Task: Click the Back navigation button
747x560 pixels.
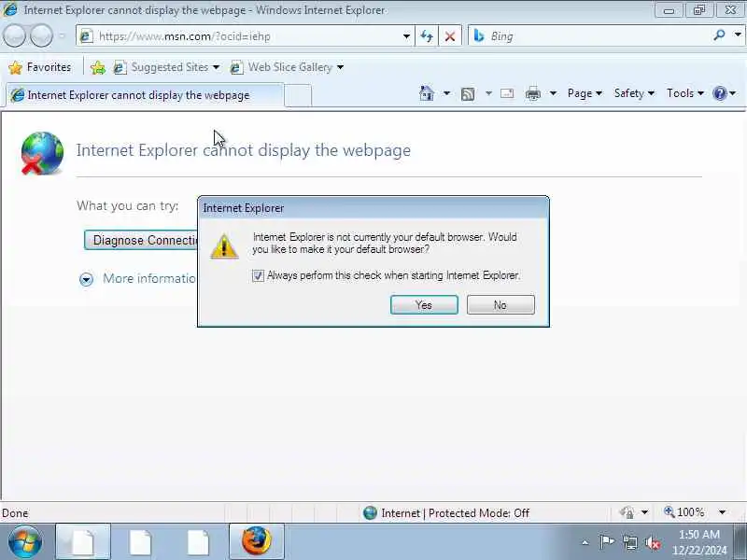Action: pyautogui.click(x=14, y=36)
